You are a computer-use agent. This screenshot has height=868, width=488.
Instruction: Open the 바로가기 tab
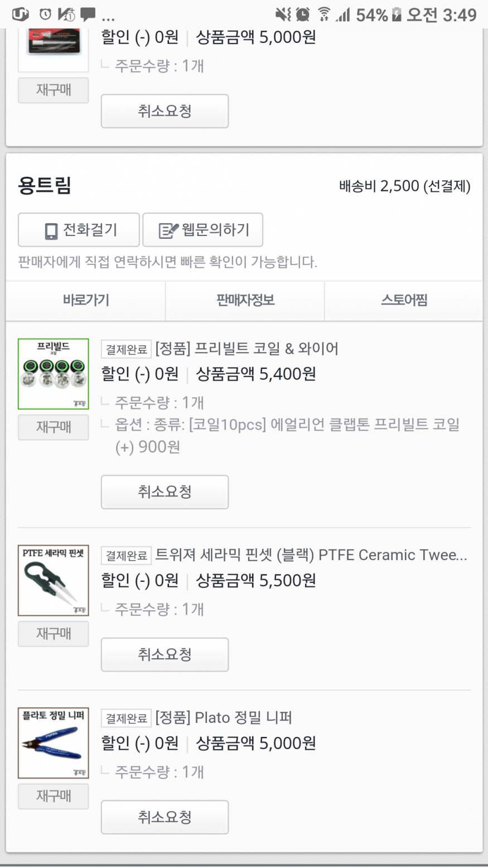point(85,300)
